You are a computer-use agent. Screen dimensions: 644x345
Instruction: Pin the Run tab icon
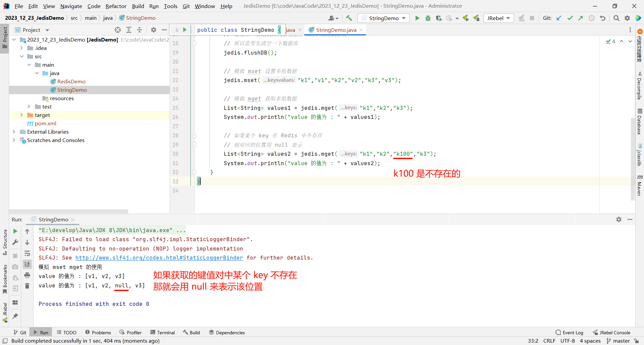[15, 316]
